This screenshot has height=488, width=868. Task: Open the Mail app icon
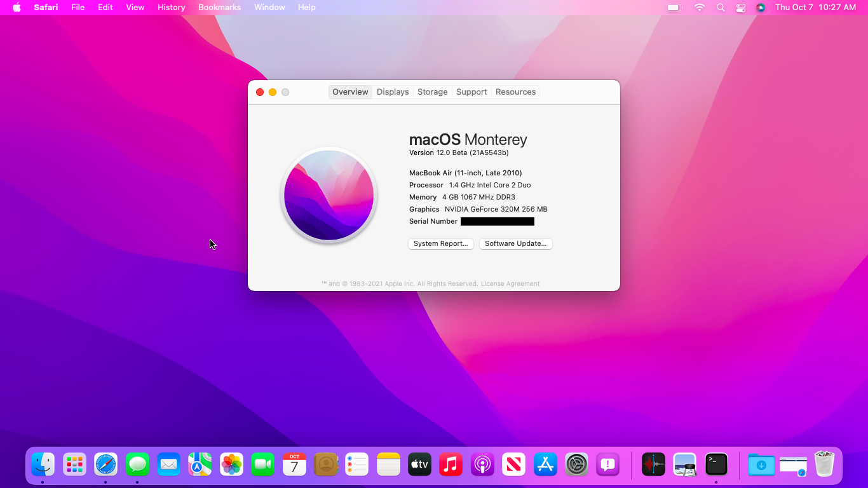168,464
